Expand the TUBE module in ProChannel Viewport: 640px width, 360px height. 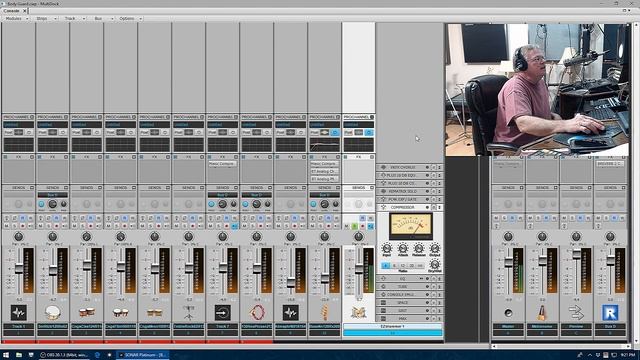[440, 287]
